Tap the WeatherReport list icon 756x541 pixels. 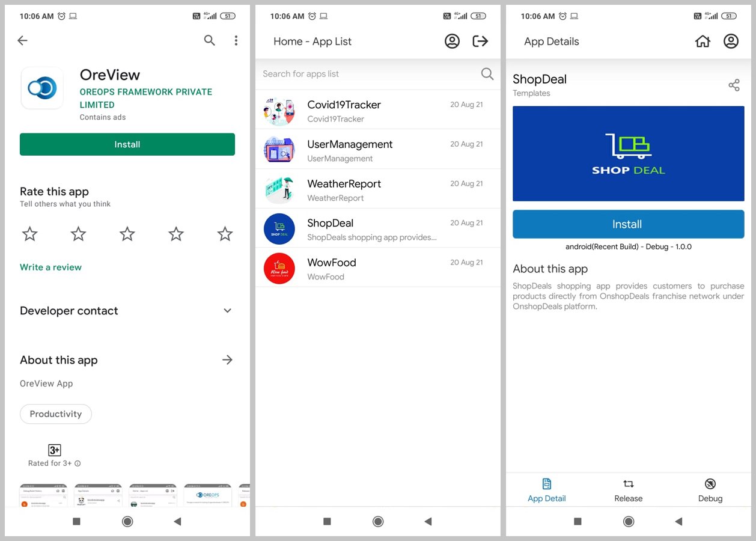click(279, 189)
